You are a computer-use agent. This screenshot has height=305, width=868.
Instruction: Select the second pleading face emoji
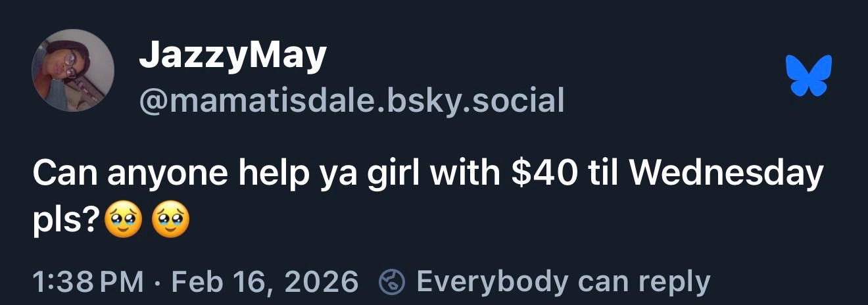(171, 222)
